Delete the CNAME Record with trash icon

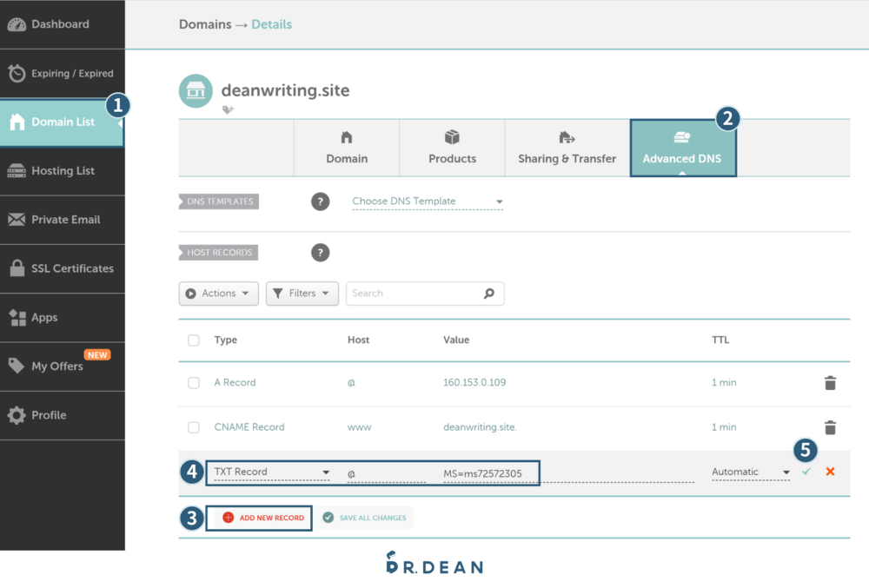(830, 427)
